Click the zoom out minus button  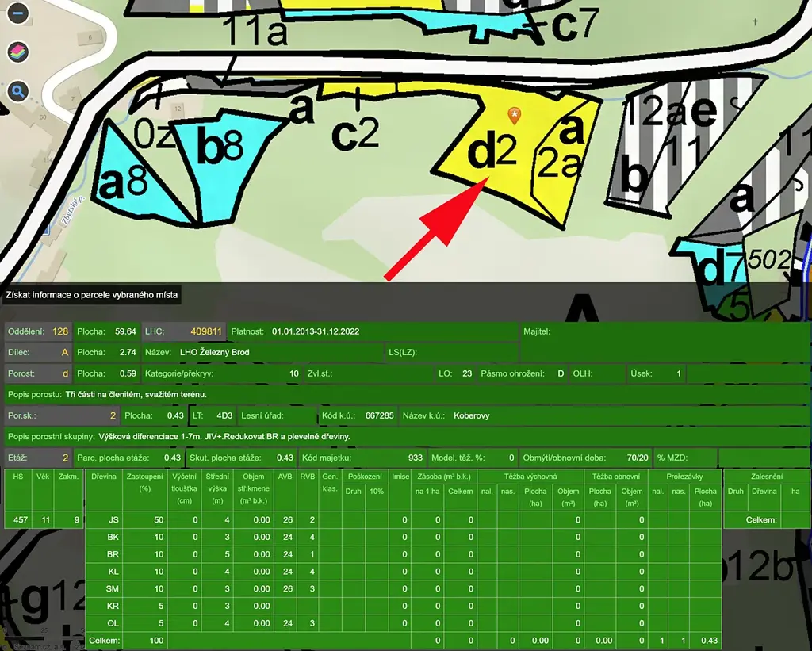coord(18,13)
